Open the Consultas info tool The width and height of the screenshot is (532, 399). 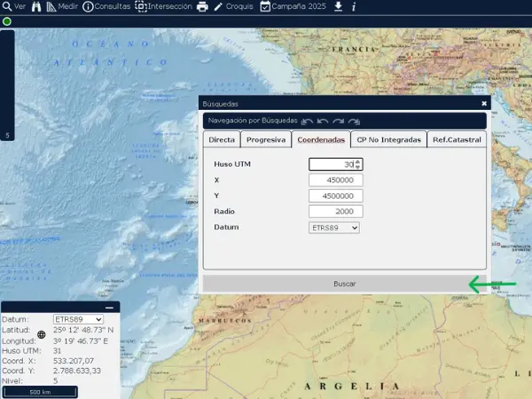106,6
